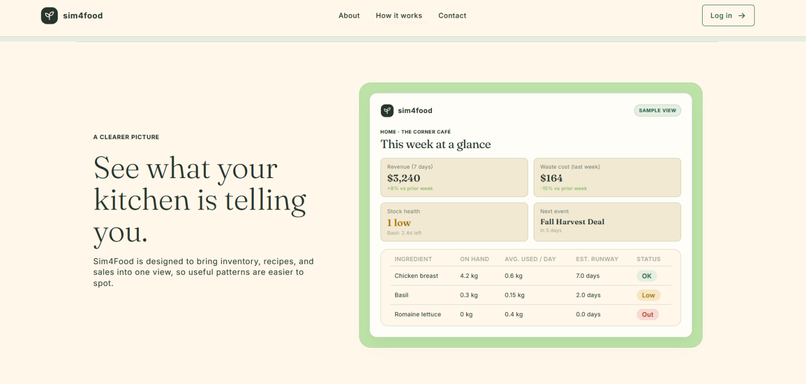Click the Revenue (7 days) card
This screenshot has width=806, height=384.
[x=454, y=177]
